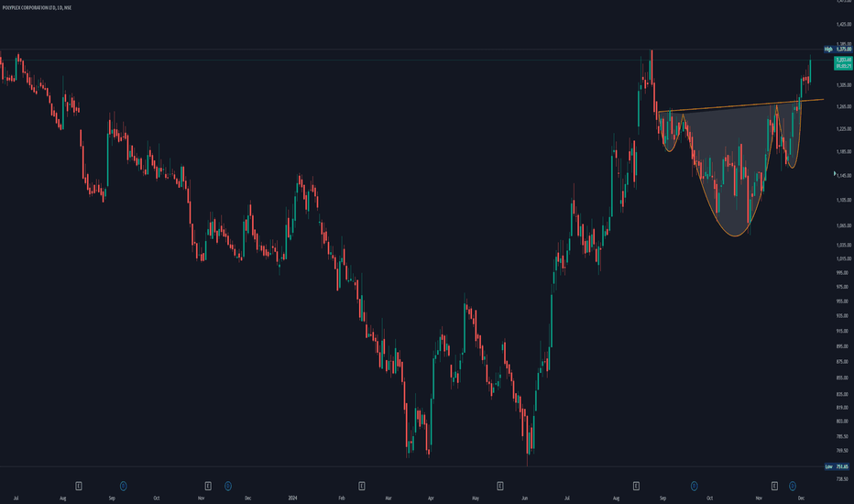Click the 1,425.00 price scale value
This screenshot has width=854, height=504.
844,25
